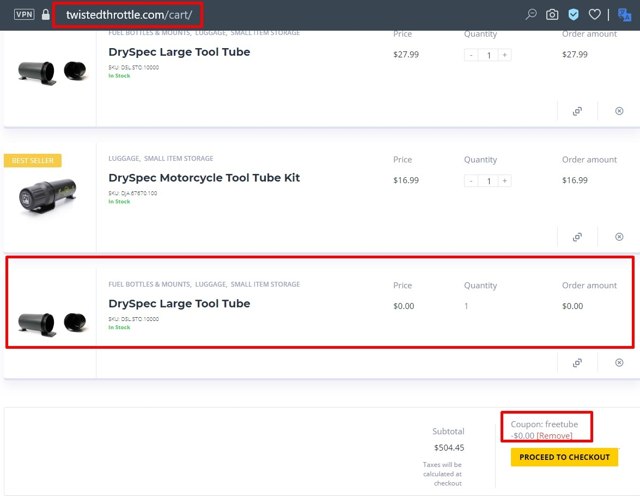Click the padlock site security icon

coord(46,15)
